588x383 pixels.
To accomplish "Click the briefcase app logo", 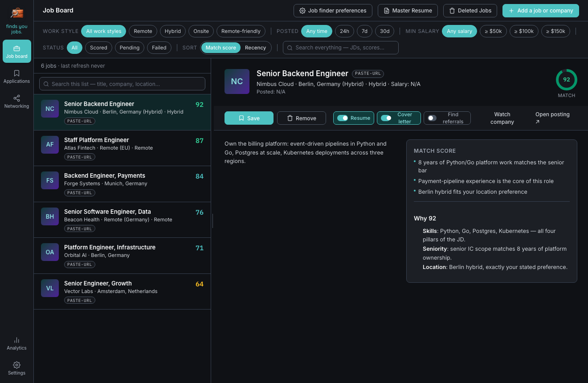I will click(17, 13).
